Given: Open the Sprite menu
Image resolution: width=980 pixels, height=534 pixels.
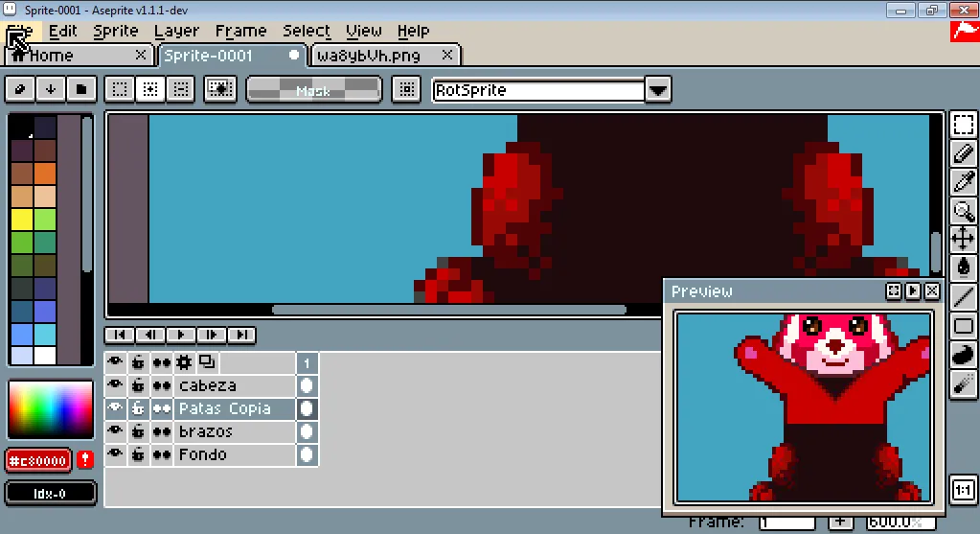Looking at the screenshot, I should click(116, 31).
